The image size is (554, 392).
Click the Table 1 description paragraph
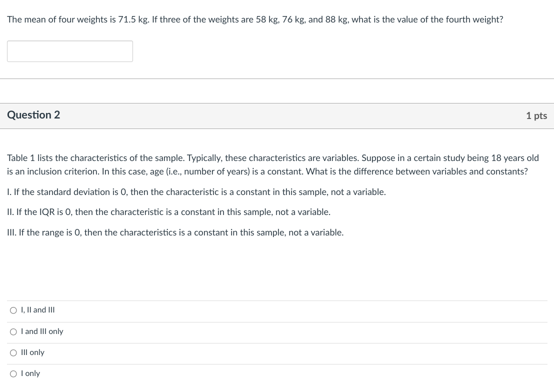click(273, 165)
